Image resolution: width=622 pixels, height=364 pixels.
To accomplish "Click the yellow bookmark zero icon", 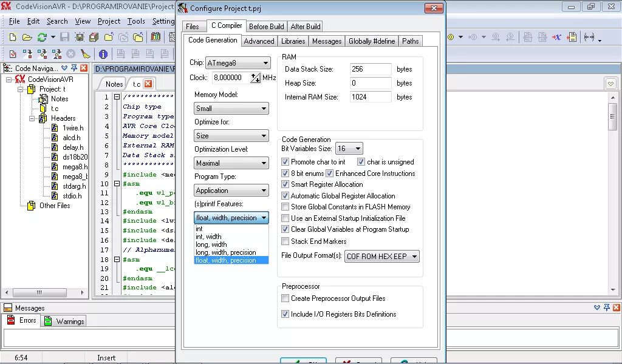I will [451, 37].
